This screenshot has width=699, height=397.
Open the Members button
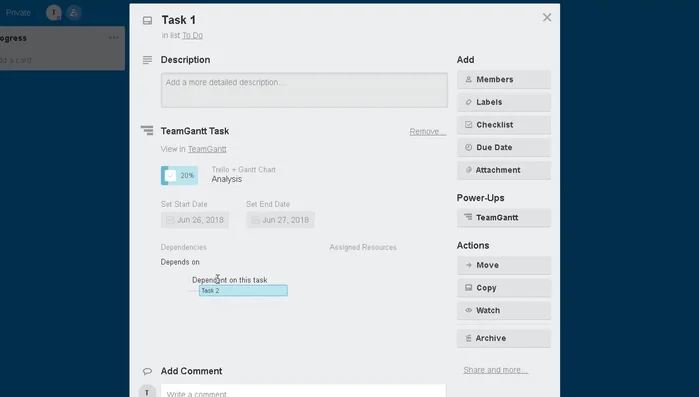pos(504,80)
